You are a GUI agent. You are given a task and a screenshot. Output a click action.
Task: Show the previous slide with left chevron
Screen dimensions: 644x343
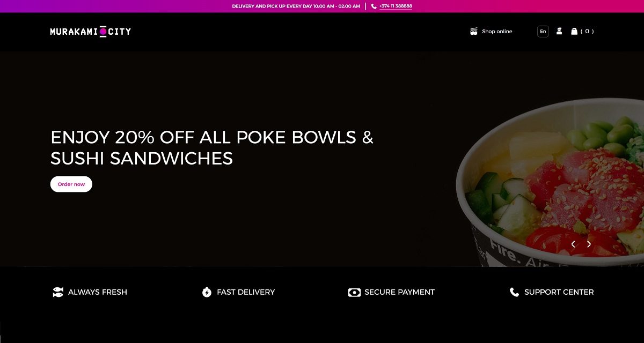tap(573, 244)
